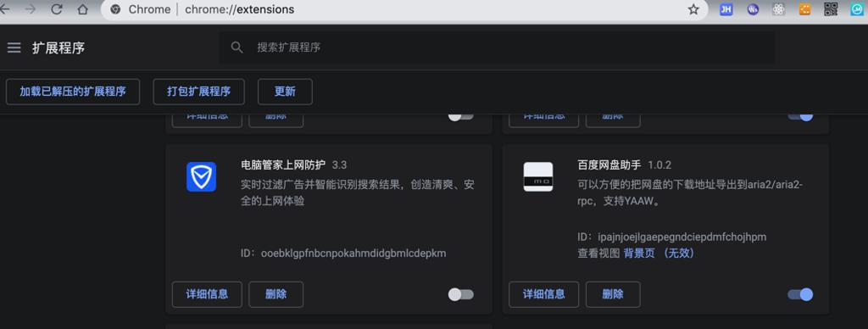868x329 pixels.
Task: Click 删除 for 电脑管家上网防护
Action: tap(276, 294)
